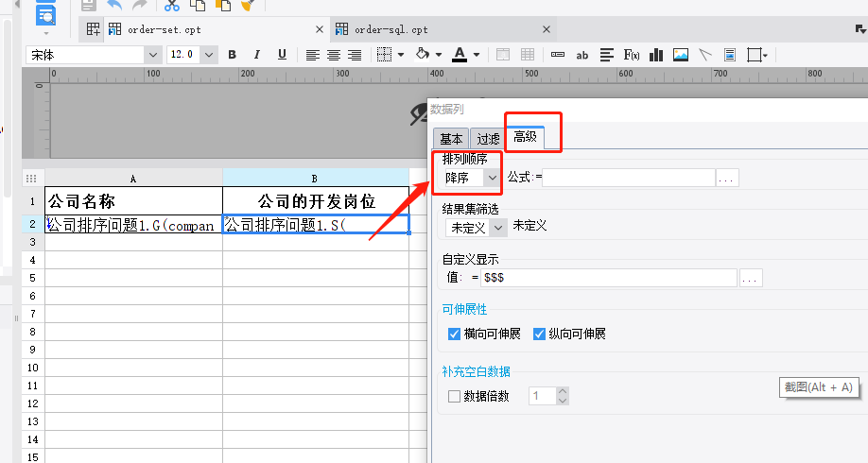Screen dimensions: 868x463
Task: Select column B header
Action: tap(316, 179)
